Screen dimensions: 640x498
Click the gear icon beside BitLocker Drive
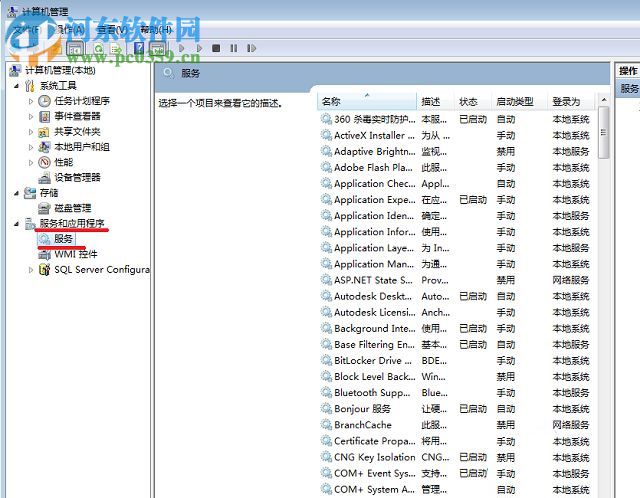[326, 360]
